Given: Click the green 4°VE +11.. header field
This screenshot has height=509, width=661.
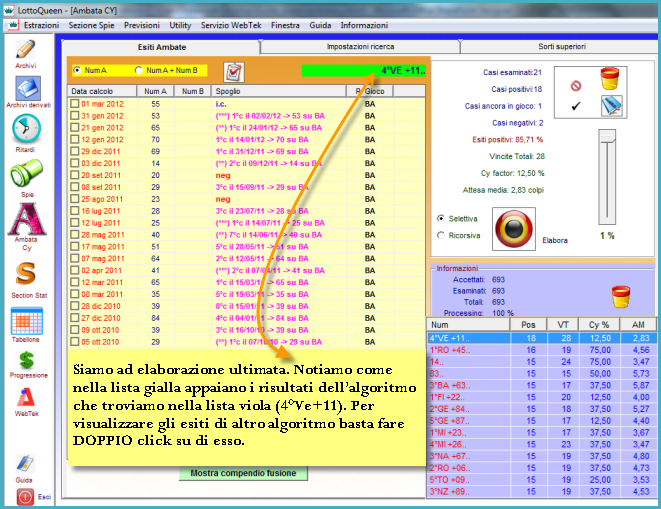Looking at the screenshot, I should pyautogui.click(x=364, y=70).
